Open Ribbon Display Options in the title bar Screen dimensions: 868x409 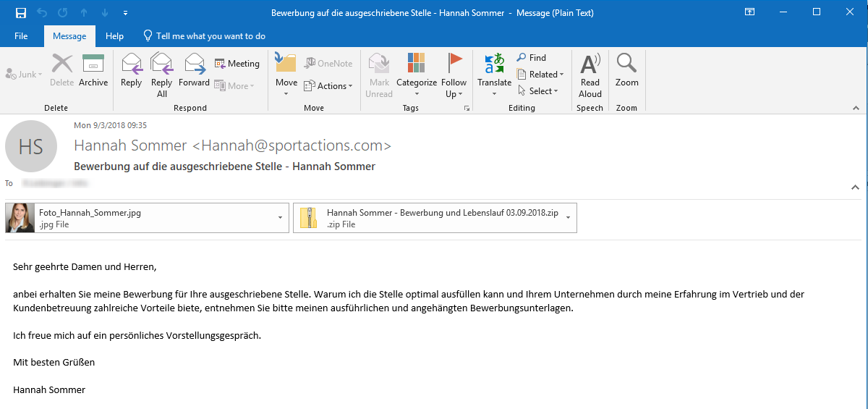[x=749, y=12]
